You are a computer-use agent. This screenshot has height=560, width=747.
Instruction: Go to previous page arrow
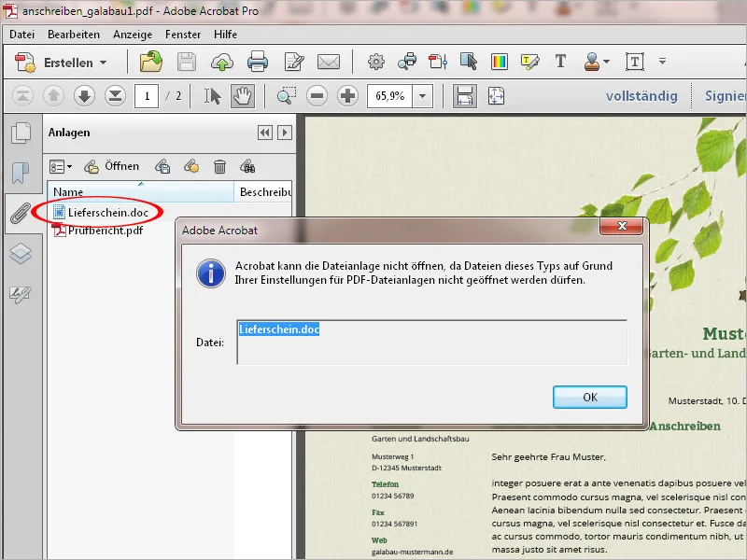pyautogui.click(x=53, y=96)
